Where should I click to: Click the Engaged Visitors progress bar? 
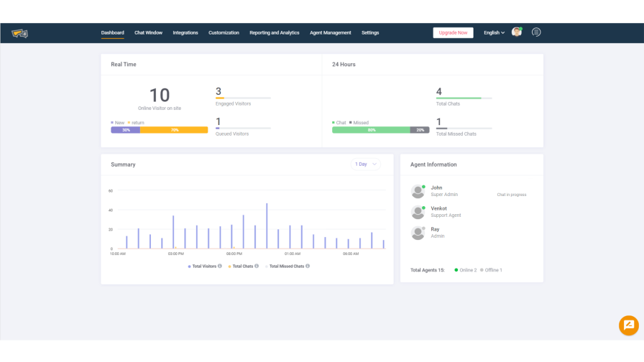(243, 98)
